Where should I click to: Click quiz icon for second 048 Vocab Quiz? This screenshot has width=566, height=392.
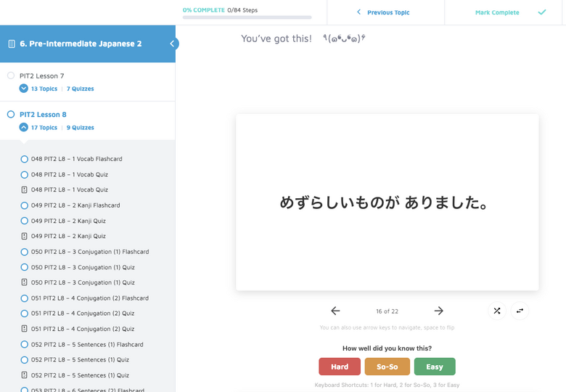coord(24,190)
